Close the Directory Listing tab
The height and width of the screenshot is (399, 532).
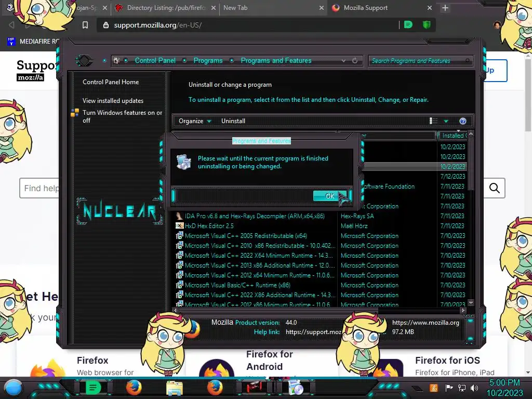pyautogui.click(x=213, y=8)
